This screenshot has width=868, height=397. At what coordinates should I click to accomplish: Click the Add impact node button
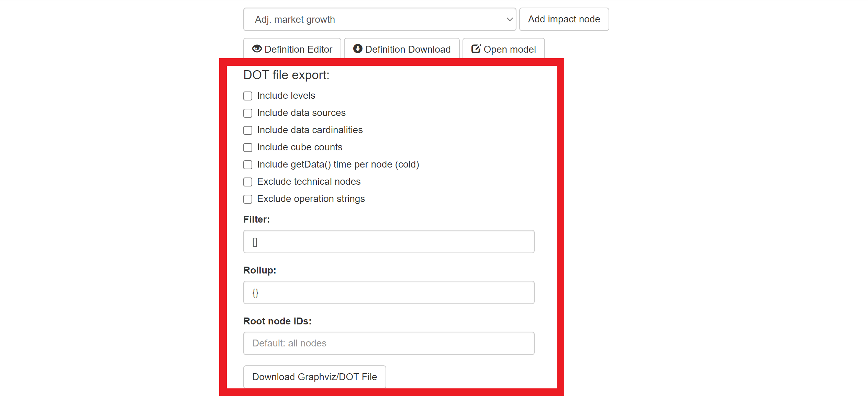coord(564,19)
